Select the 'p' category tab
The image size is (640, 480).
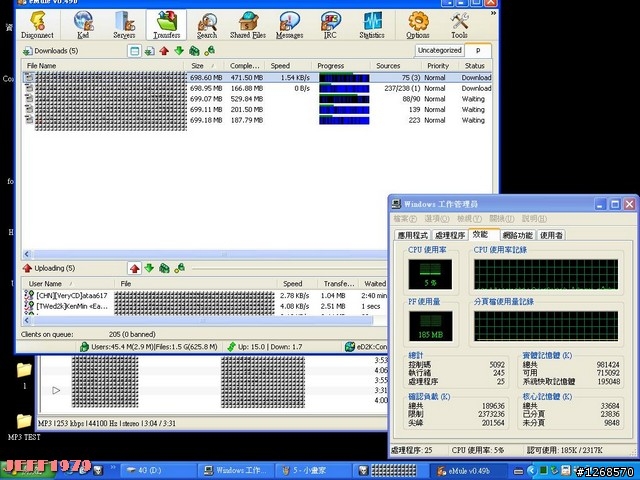tap(478, 50)
